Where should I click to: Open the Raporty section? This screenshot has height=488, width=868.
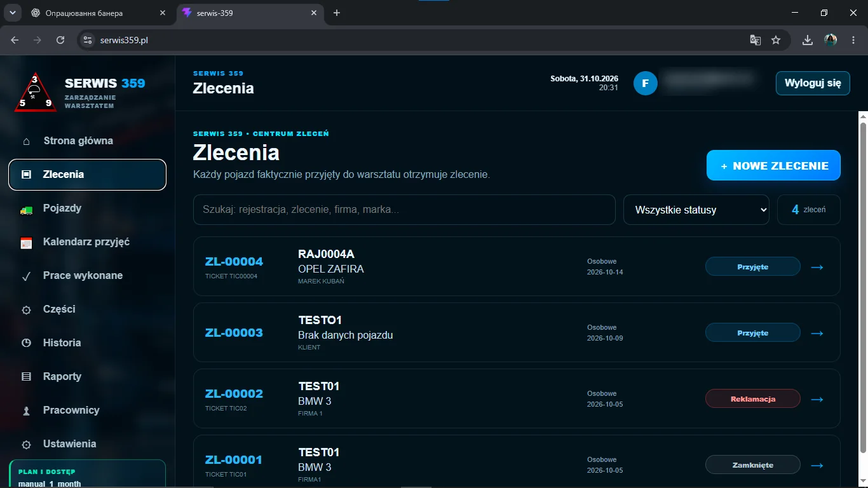tap(87, 377)
